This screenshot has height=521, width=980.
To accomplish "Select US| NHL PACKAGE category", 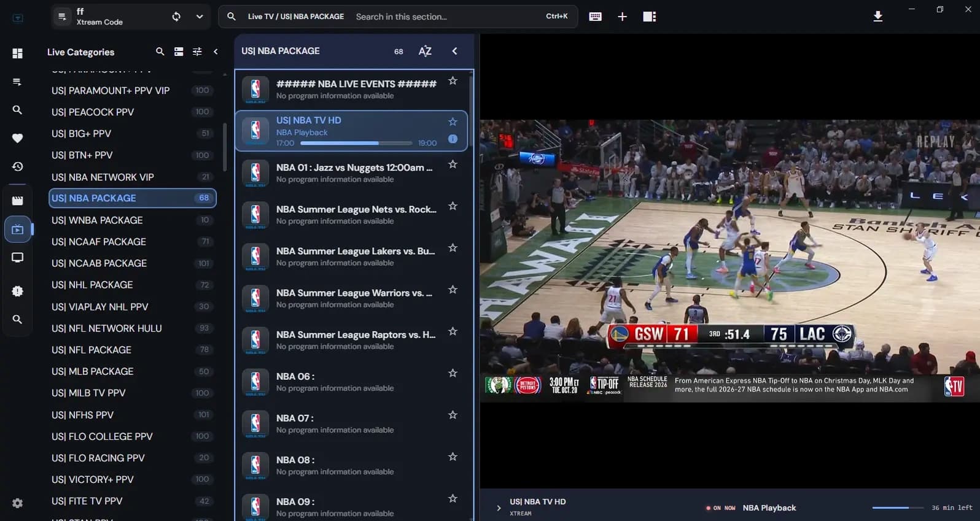I will coord(132,285).
